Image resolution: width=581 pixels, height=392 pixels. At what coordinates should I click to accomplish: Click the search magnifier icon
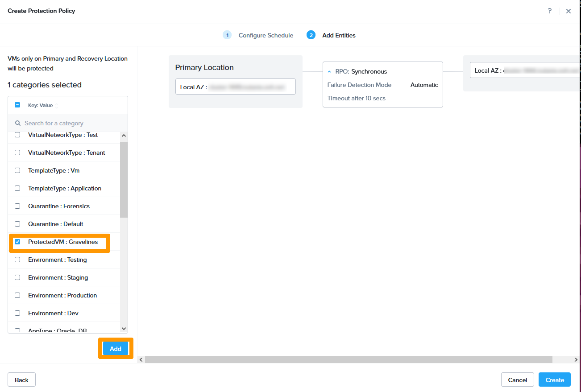click(x=18, y=123)
